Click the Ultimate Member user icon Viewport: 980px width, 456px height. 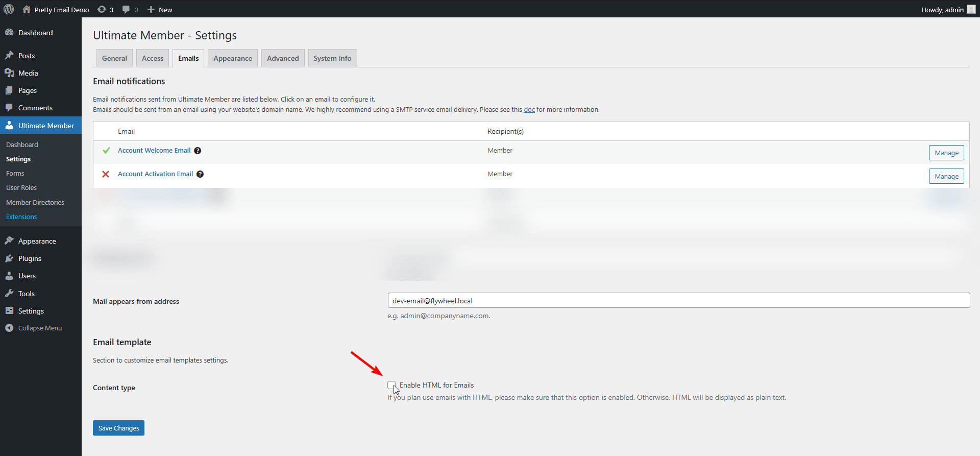pyautogui.click(x=9, y=125)
